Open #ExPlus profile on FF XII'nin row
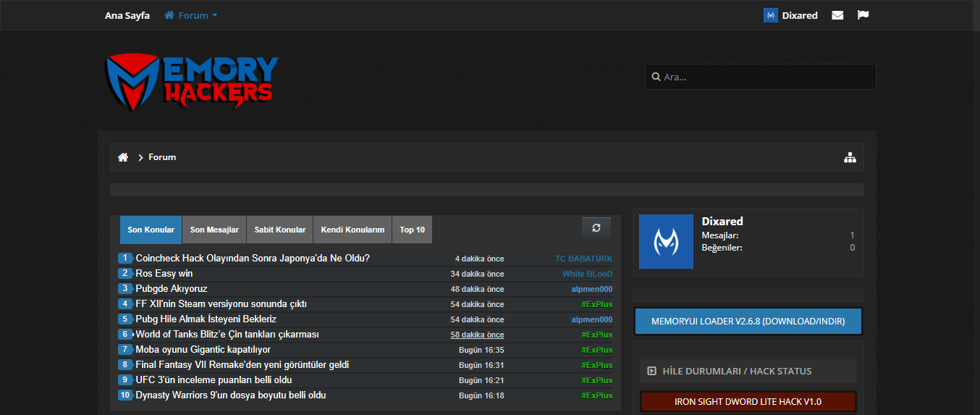This screenshot has width=980, height=415. pyautogui.click(x=596, y=304)
